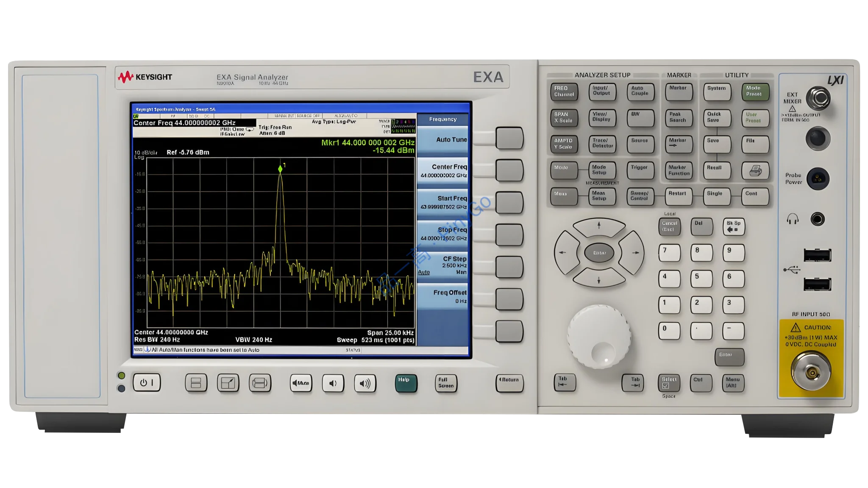Tap the up arrow navigation key
868x488 pixels.
[599, 226]
